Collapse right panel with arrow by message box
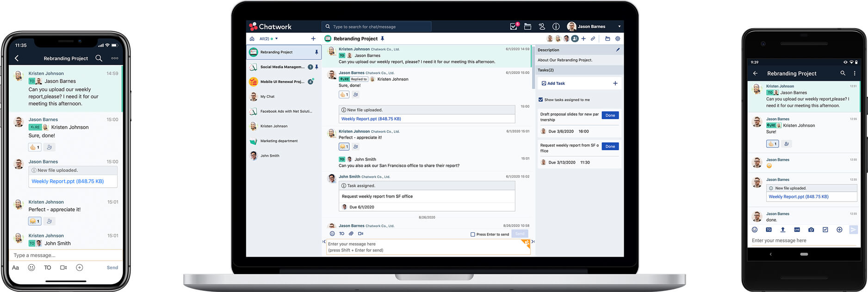868x292 pixels. point(533,241)
